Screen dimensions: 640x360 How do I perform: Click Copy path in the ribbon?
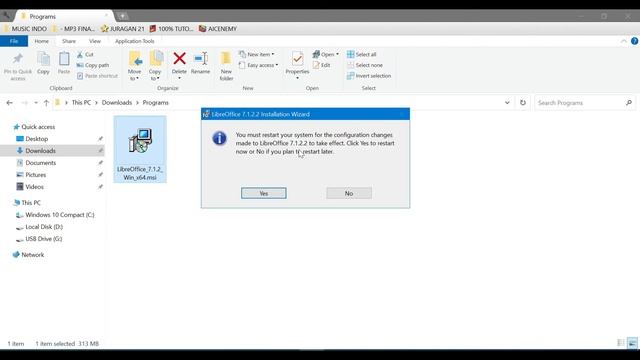tap(93, 65)
